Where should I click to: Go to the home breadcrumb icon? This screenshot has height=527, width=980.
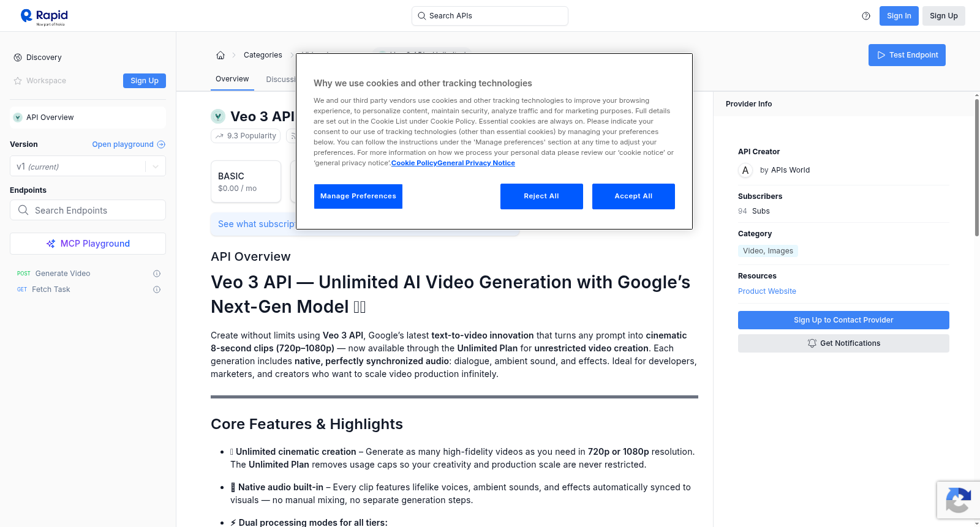point(221,55)
